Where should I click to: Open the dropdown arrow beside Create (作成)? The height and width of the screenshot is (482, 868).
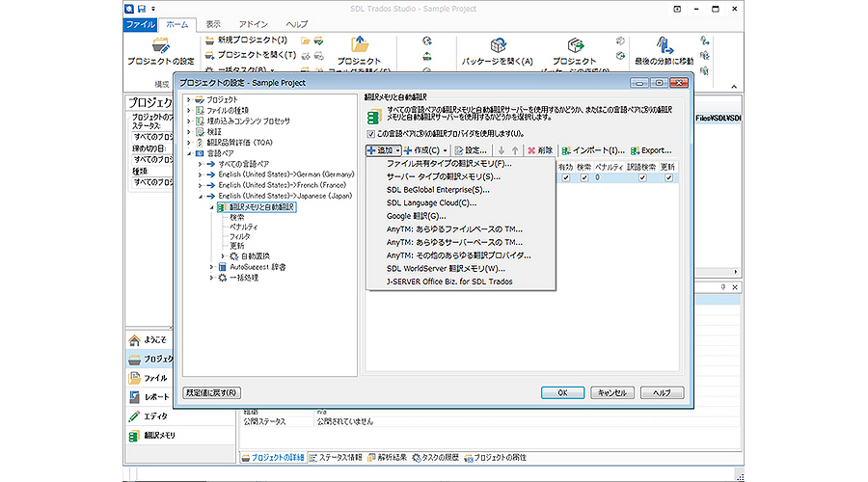click(445, 150)
